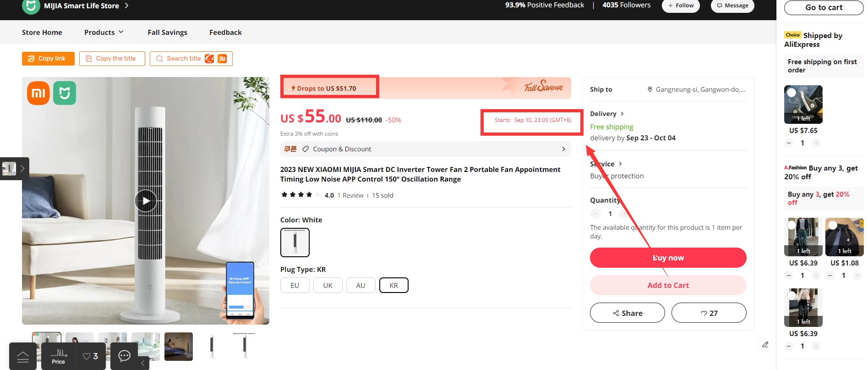Message the seller
Viewport: 868px width, 370px height.
732,6
